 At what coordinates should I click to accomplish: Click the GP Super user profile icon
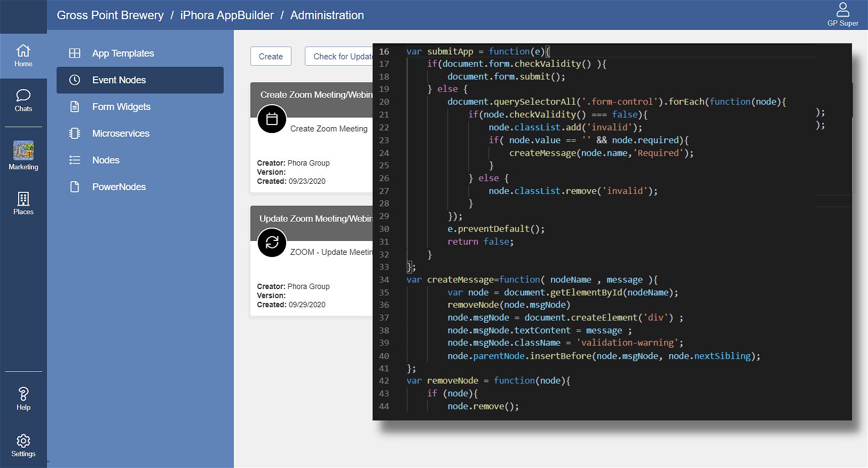pos(842,10)
